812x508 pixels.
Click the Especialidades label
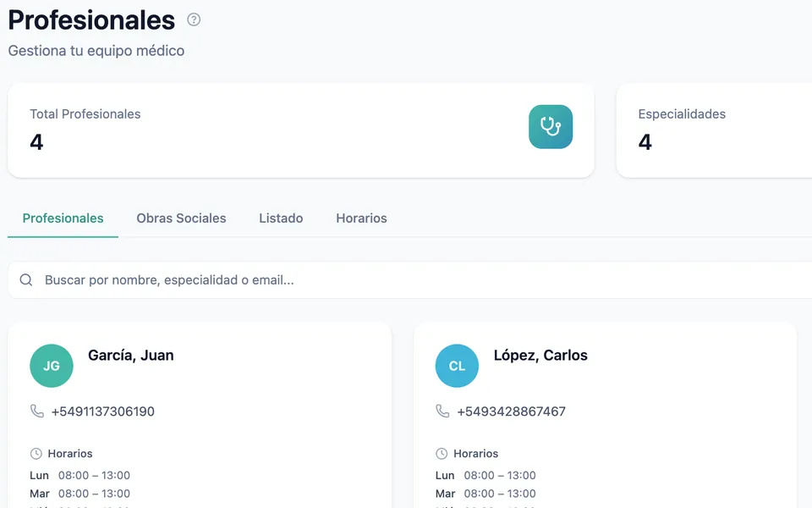682,114
